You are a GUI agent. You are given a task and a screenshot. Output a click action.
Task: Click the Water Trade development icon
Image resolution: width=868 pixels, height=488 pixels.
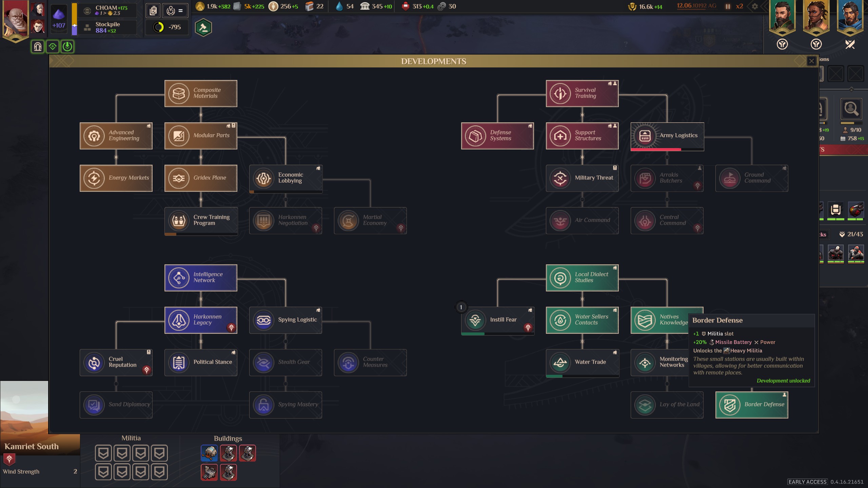click(560, 363)
